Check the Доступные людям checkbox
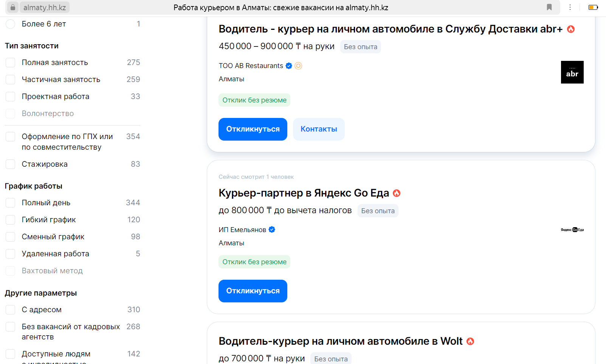 [x=11, y=354]
